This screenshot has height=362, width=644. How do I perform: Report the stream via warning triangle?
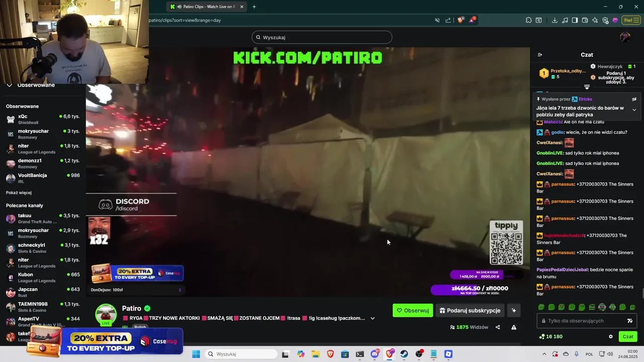[x=514, y=327]
